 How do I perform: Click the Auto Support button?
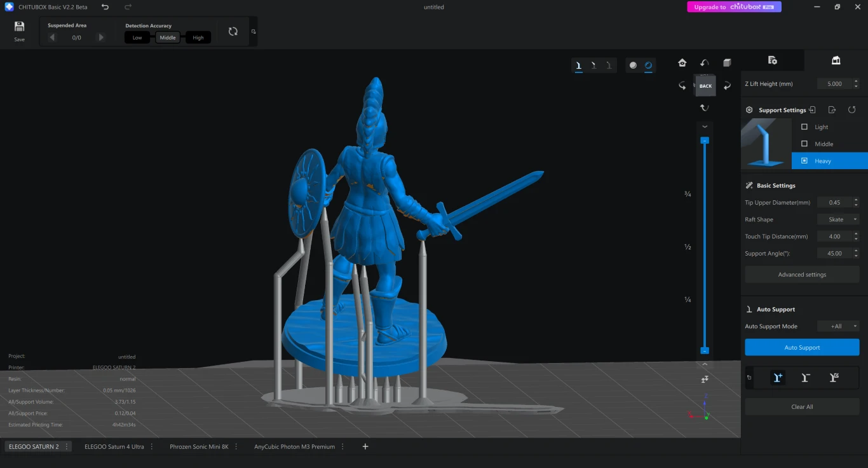[802, 347]
